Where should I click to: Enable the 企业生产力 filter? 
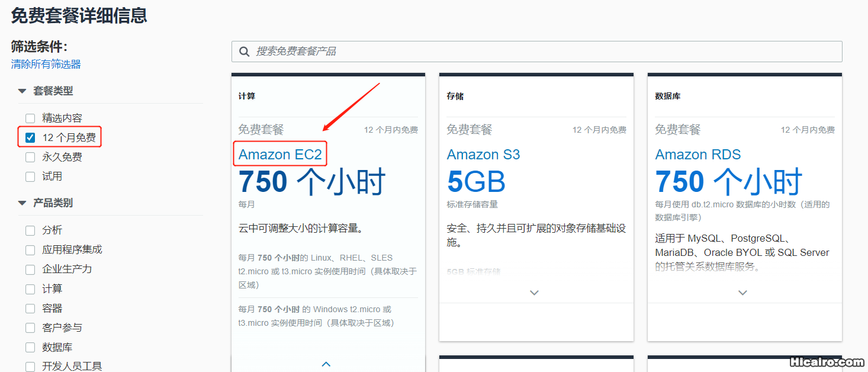(x=30, y=269)
